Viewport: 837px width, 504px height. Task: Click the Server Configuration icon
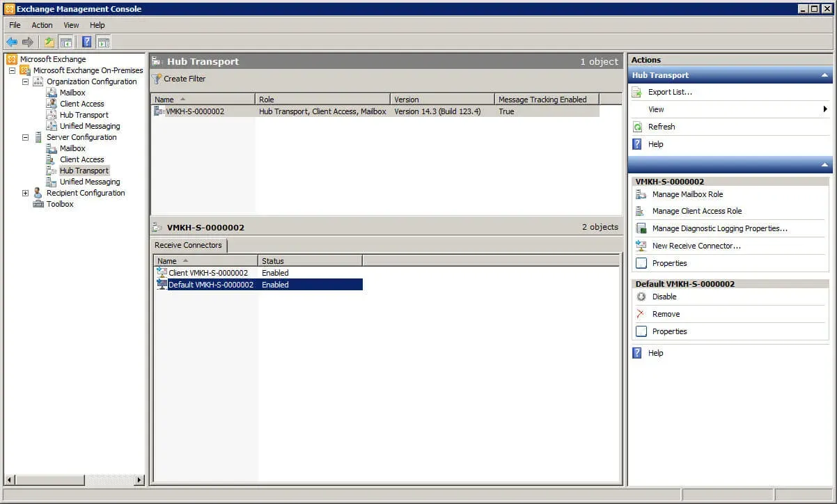click(38, 137)
